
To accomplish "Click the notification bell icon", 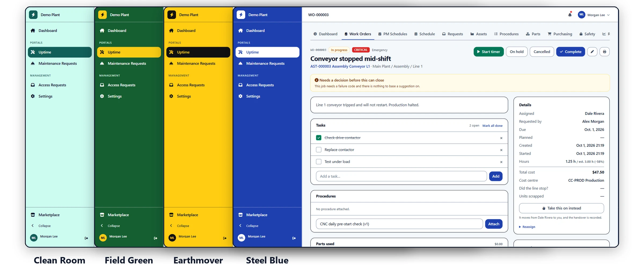I will coord(570,15).
